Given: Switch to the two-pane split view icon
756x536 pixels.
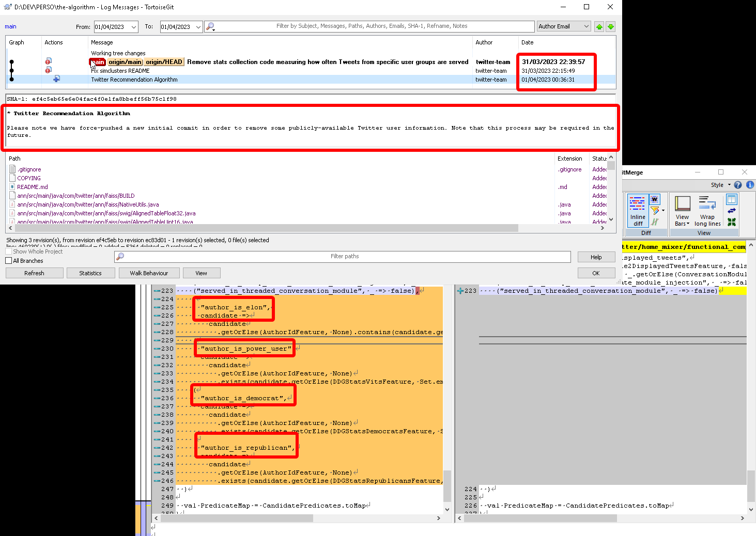Looking at the screenshot, I should tap(732, 200).
